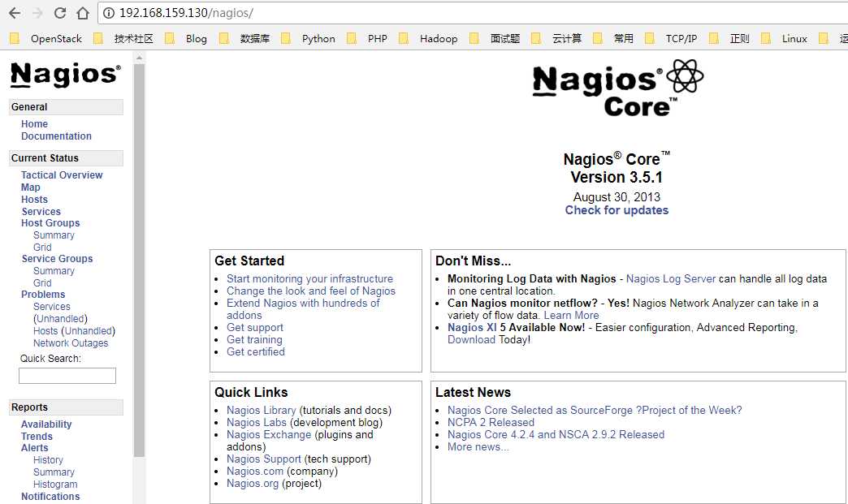Screen dimensions: 848x504
Task: Go back with the browser back arrow
Action: (x=15, y=12)
